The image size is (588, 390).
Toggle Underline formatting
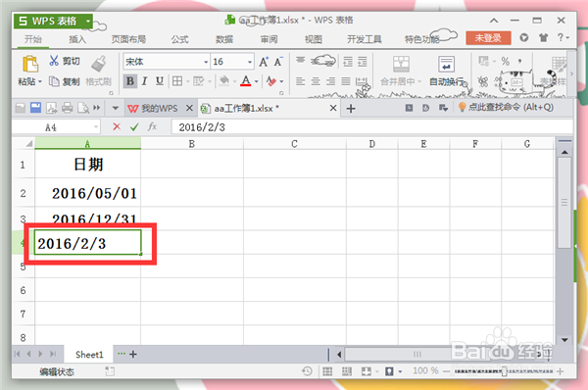pyautogui.click(x=160, y=81)
